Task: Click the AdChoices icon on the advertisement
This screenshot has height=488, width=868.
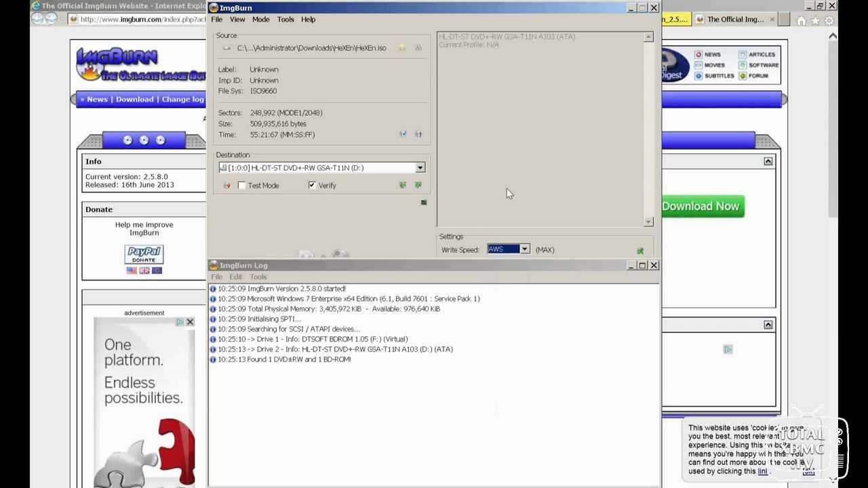Action: (x=180, y=322)
